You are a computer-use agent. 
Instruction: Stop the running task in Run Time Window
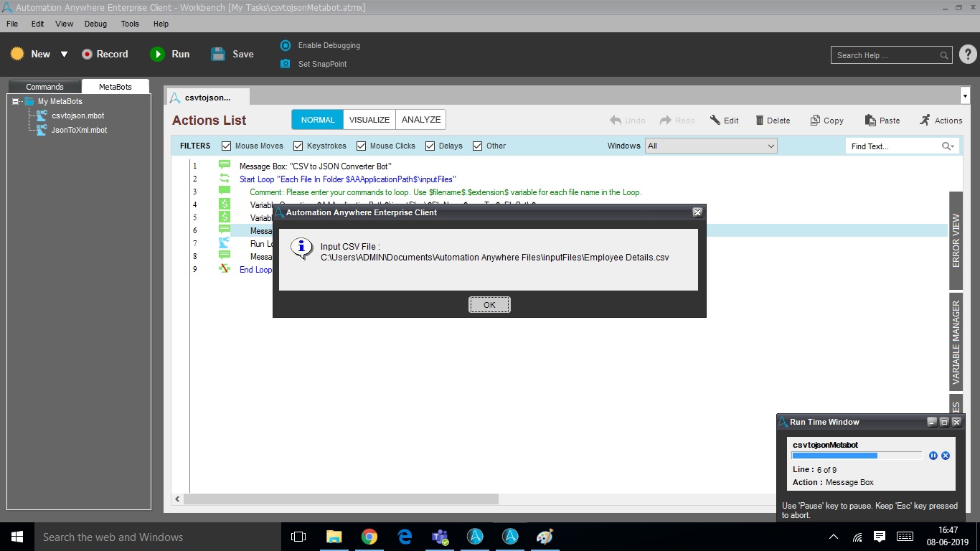tap(946, 456)
